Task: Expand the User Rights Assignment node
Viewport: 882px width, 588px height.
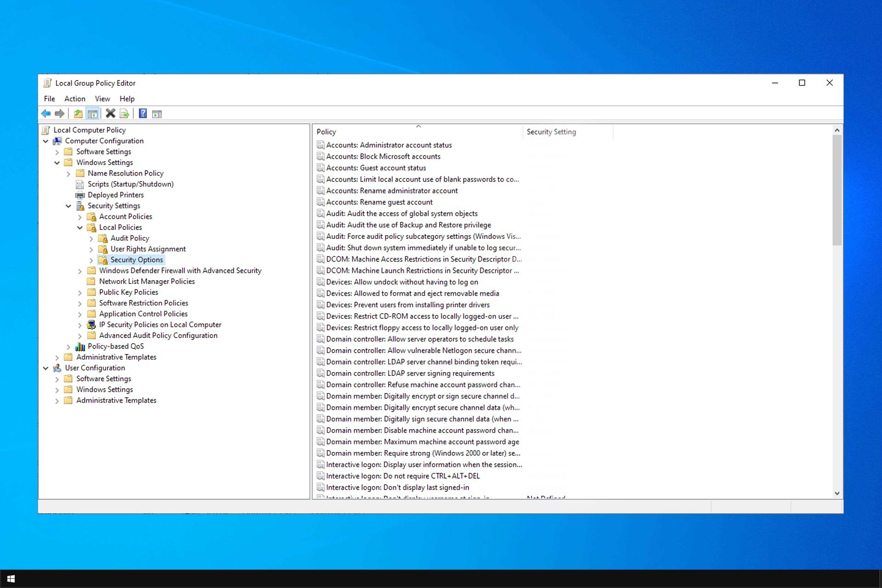Action: (x=91, y=249)
